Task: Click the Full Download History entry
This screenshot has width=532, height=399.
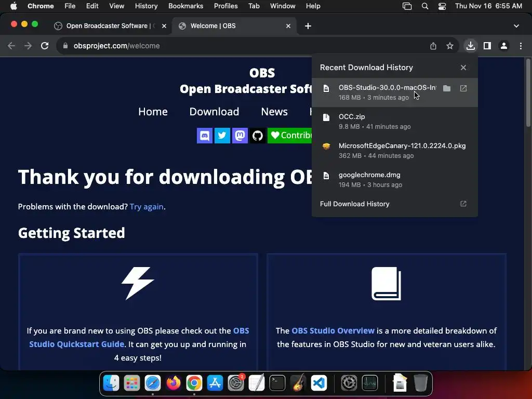Action: coord(395,204)
